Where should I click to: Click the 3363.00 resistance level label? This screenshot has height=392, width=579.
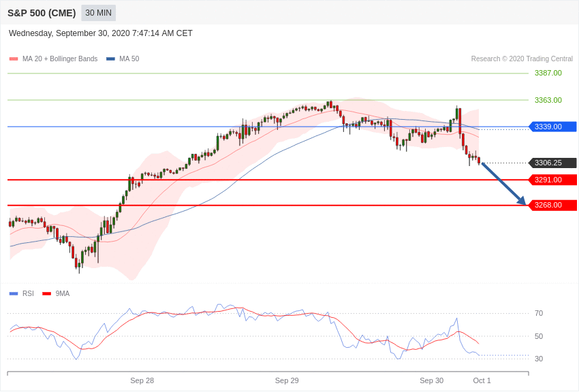pyautogui.click(x=548, y=100)
